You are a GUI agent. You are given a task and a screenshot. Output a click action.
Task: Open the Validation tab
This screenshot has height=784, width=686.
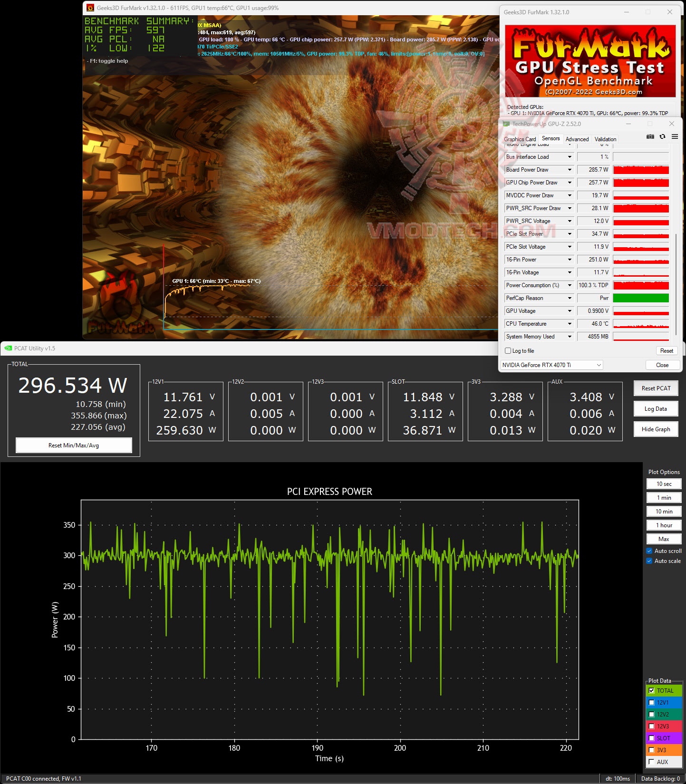605,139
